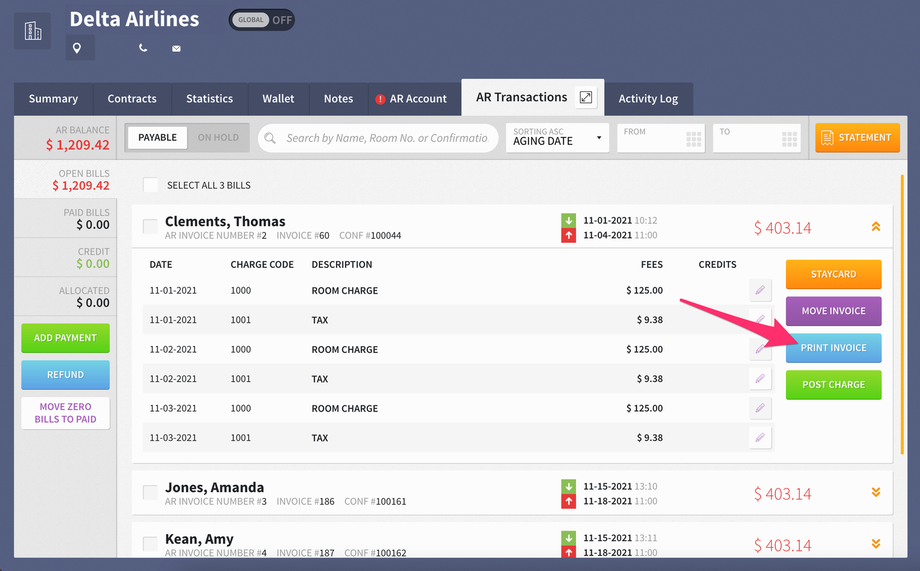Click the MOVE INVOICE button
920x571 pixels.
(834, 311)
